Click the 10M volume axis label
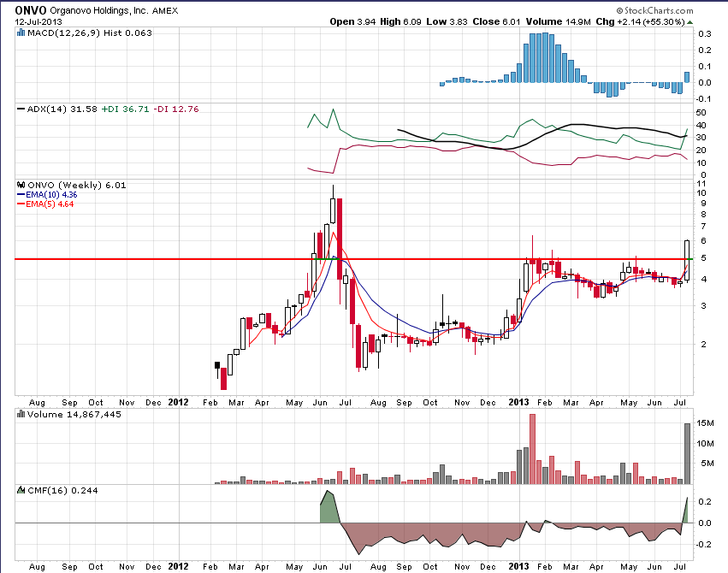The image size is (728, 573). tap(705, 444)
